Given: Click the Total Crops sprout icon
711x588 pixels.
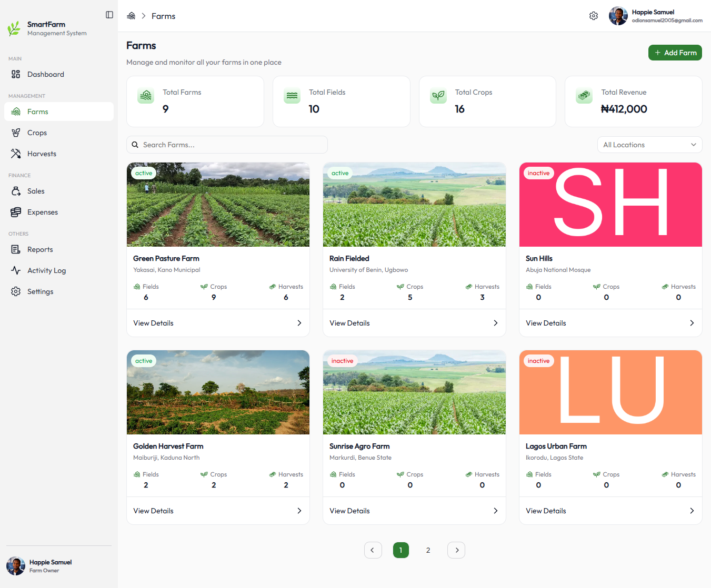Looking at the screenshot, I should tap(438, 95).
